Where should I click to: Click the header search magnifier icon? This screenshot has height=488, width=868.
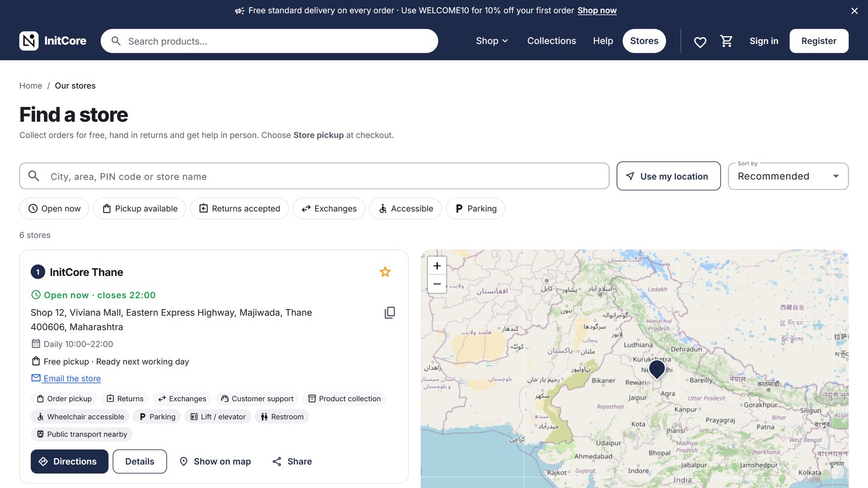116,41
